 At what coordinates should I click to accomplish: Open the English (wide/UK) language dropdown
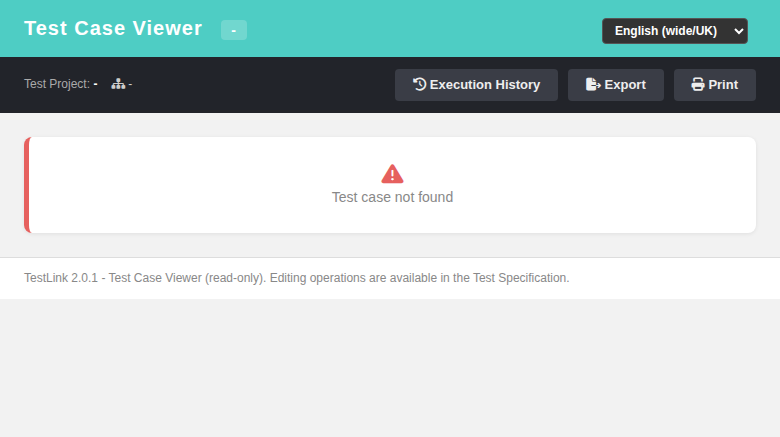point(675,31)
